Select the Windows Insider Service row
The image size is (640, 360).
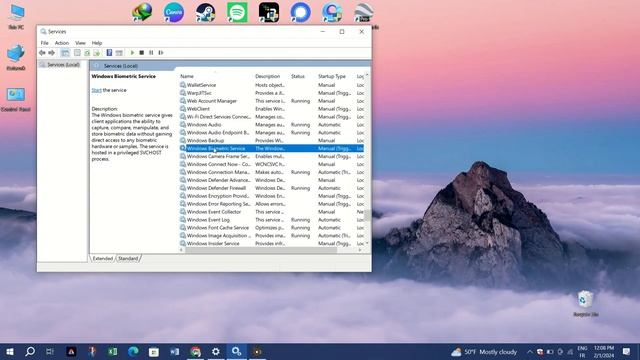271,243
